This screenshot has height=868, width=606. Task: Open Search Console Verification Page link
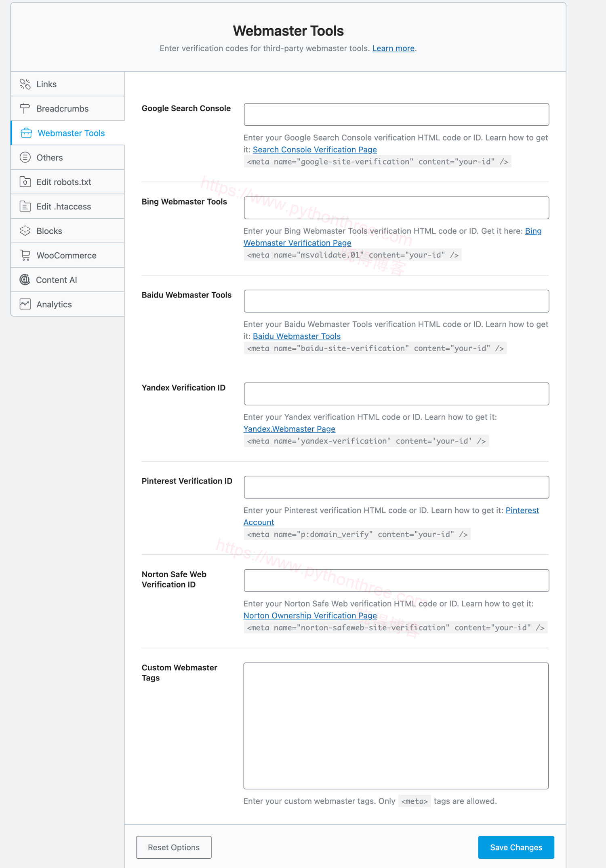(315, 150)
